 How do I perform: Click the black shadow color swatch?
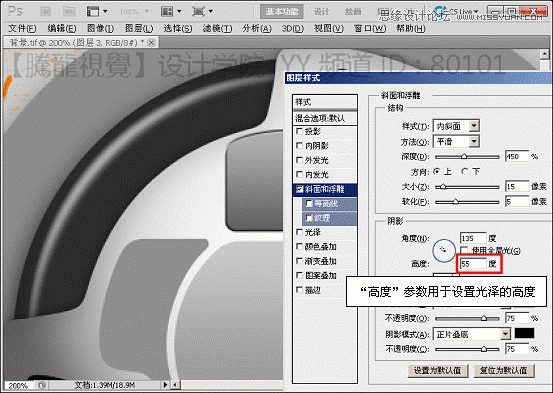click(524, 333)
